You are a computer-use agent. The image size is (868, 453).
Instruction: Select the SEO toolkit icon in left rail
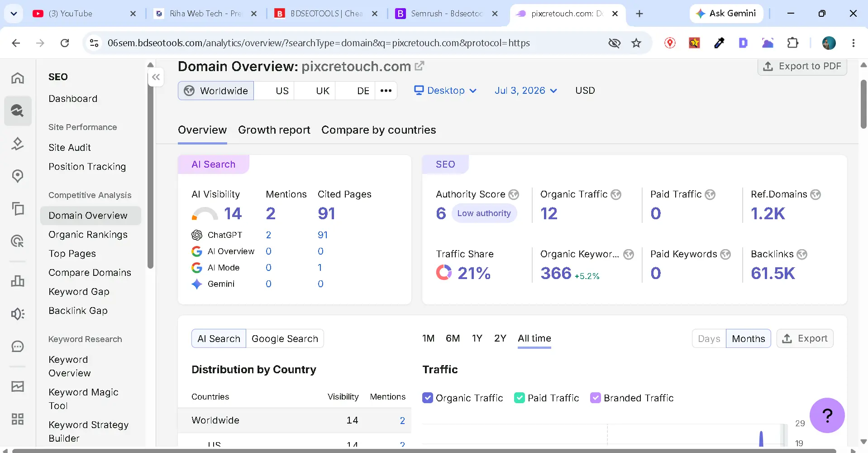coord(18,111)
